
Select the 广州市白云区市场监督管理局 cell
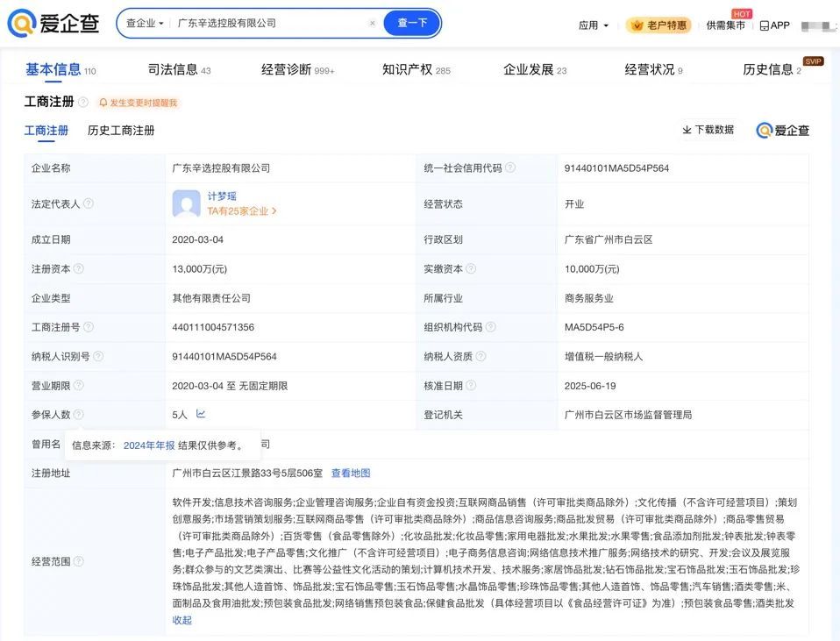point(628,415)
